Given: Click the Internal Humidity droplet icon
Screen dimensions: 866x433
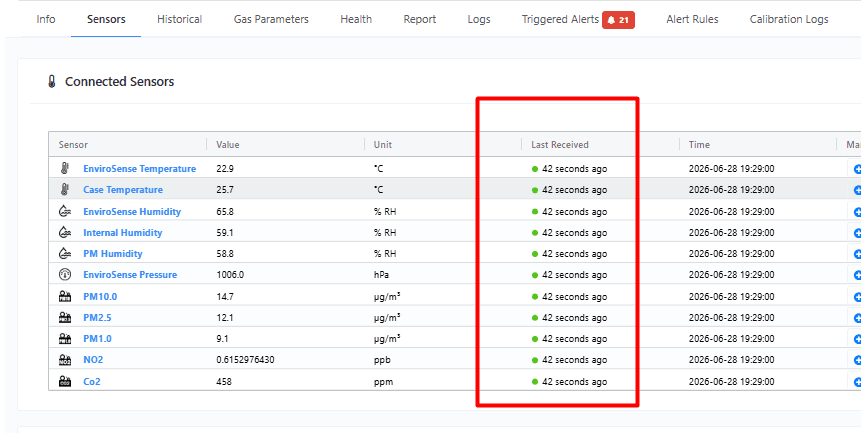Looking at the screenshot, I should point(65,233).
